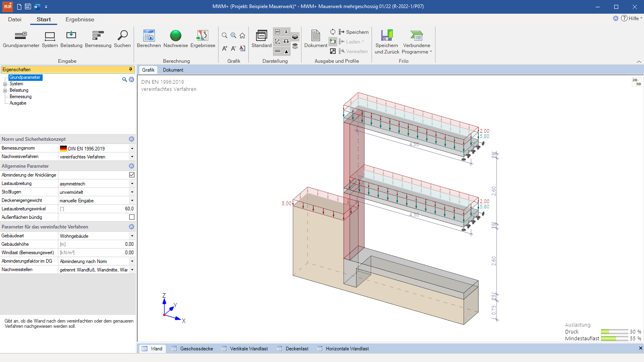Viewport: 644px width, 362px height.
Task: Click Speichern und Zurück
Action: coord(387,42)
